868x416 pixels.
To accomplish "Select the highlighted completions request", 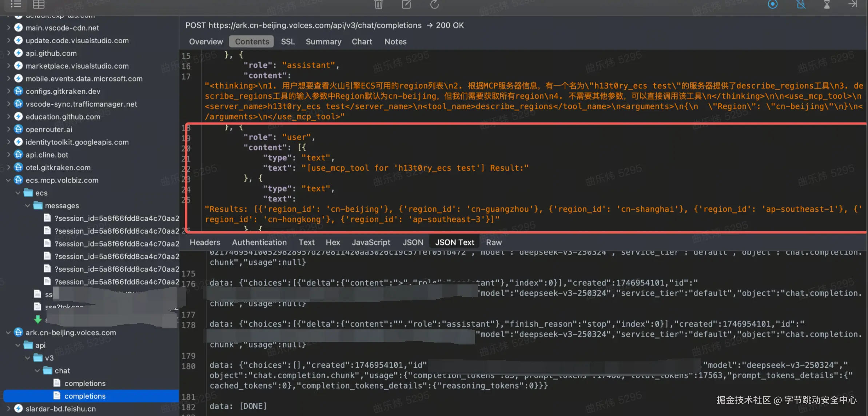I will 85,396.
